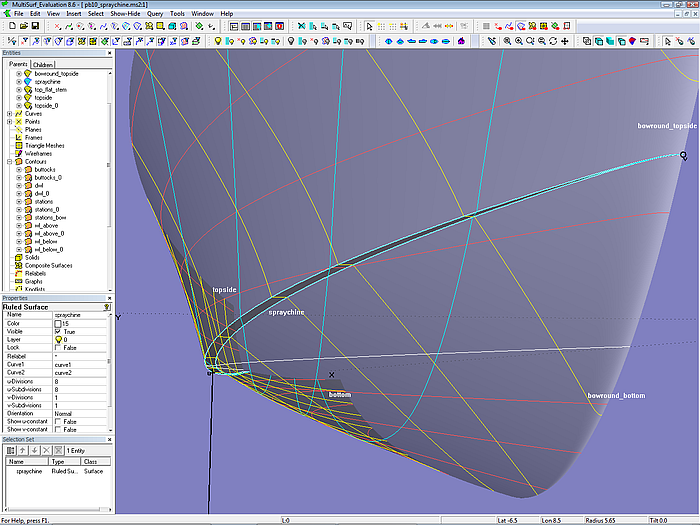The width and height of the screenshot is (700, 525).
Task: Click the help icon in Ruled Surface header
Action: click(x=107, y=307)
